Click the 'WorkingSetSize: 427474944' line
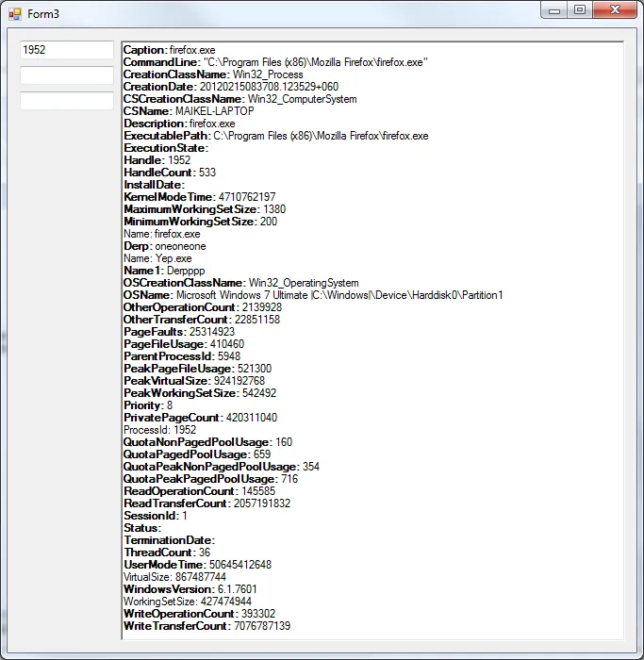644x660 pixels. [188, 602]
